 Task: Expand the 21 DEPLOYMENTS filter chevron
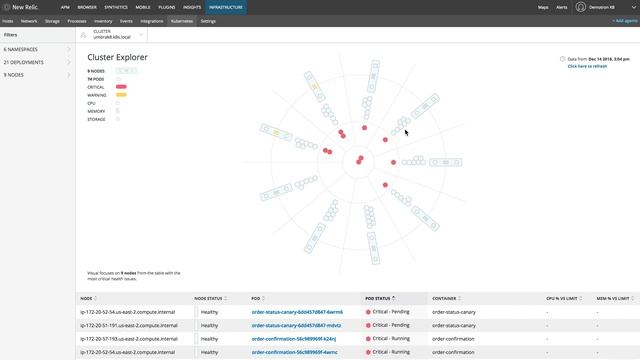[x=69, y=62]
